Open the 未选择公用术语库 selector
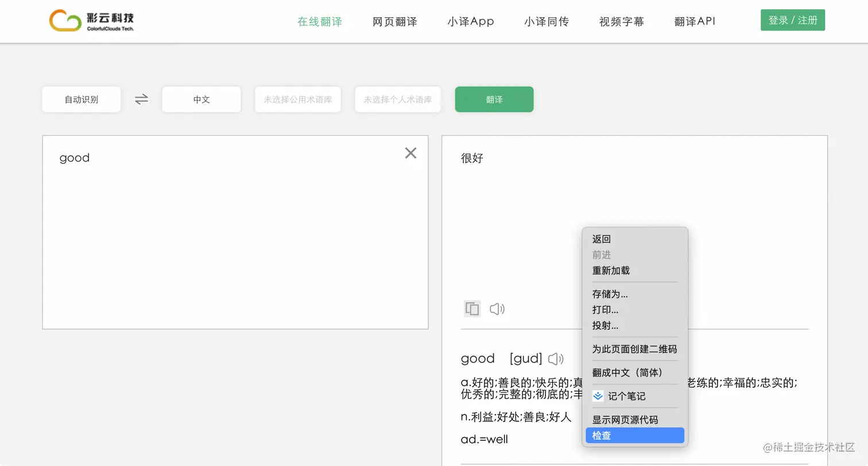 point(298,99)
